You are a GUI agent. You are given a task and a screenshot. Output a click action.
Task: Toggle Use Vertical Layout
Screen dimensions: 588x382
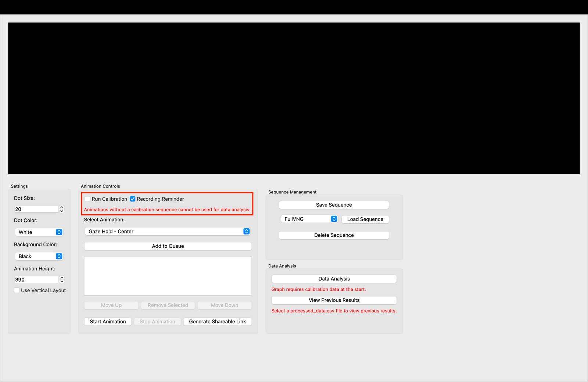click(x=17, y=290)
